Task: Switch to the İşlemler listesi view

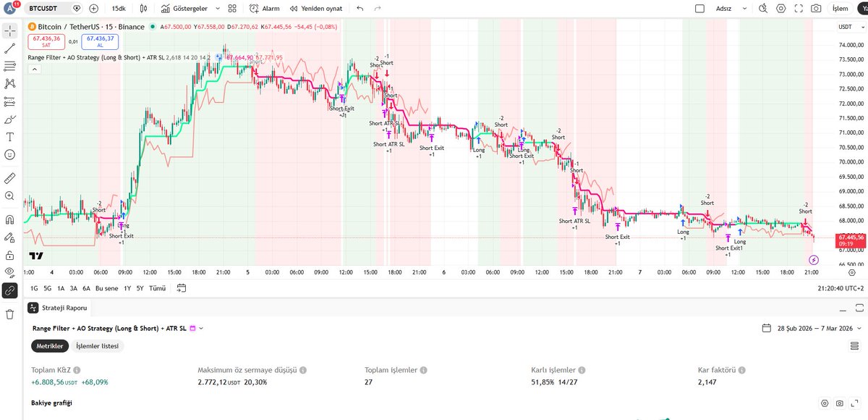Action: pyautogui.click(x=98, y=346)
